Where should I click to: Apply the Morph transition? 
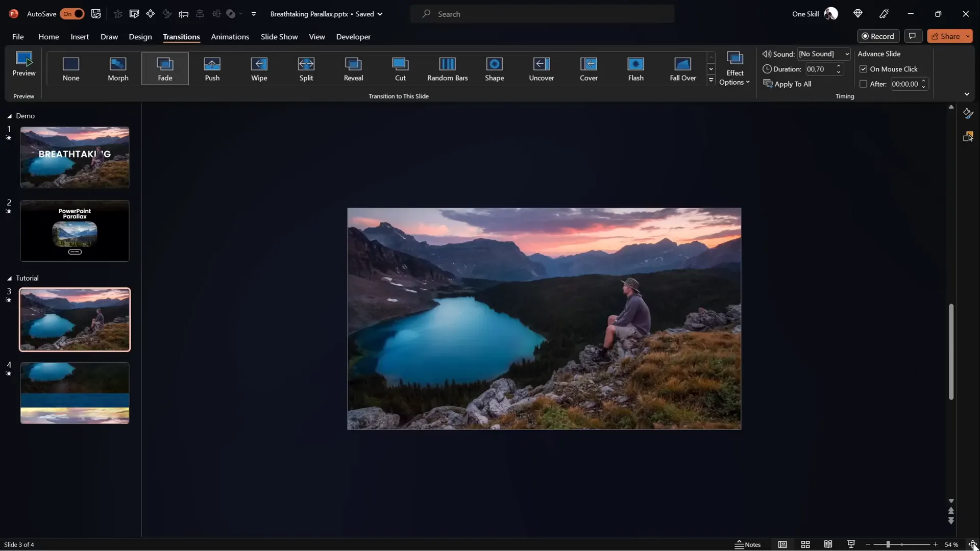pyautogui.click(x=118, y=69)
